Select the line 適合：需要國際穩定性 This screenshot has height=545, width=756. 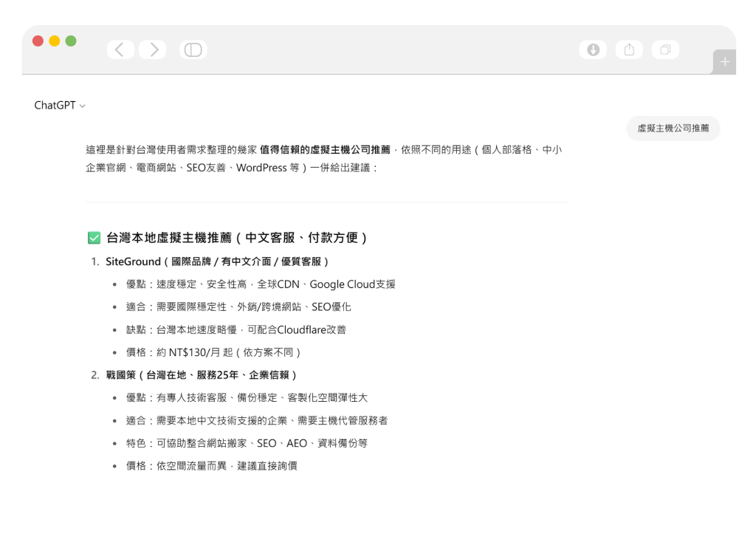[238, 306]
